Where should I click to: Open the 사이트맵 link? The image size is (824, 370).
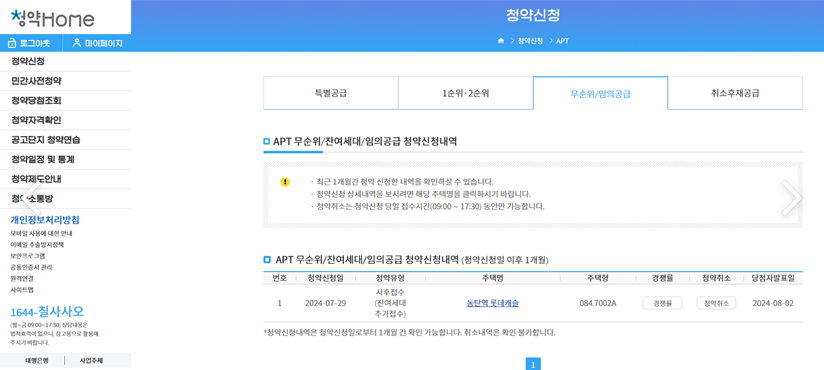coord(22,290)
